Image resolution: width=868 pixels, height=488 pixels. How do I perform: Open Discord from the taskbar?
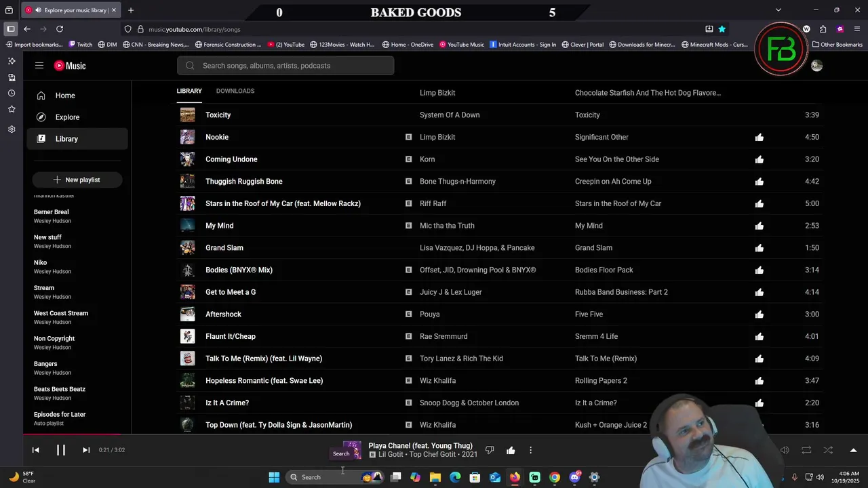pyautogui.click(x=574, y=477)
